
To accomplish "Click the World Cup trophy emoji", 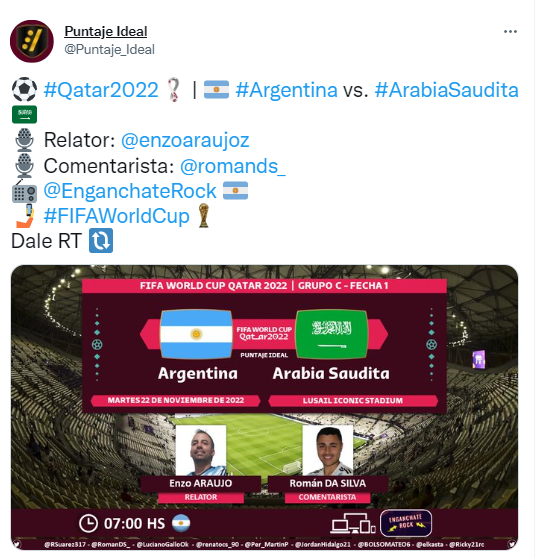I will pos(204,215).
